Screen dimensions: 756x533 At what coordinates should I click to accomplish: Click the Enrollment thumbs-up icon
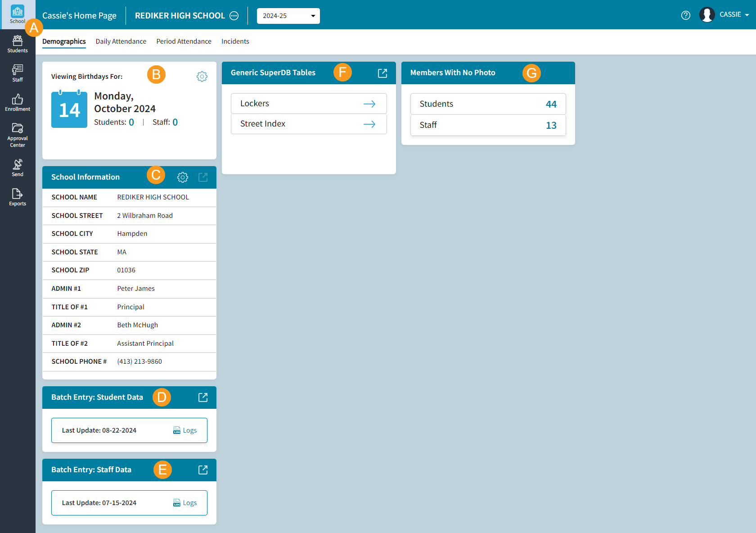click(x=18, y=102)
